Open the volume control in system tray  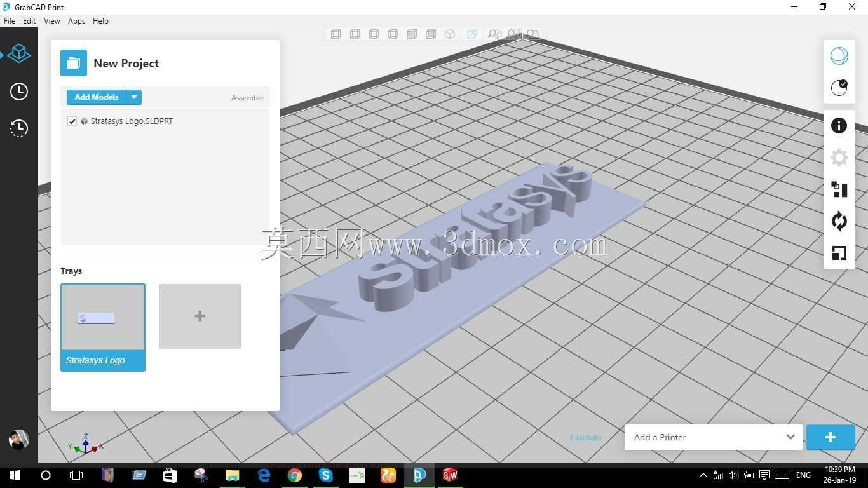click(x=733, y=475)
